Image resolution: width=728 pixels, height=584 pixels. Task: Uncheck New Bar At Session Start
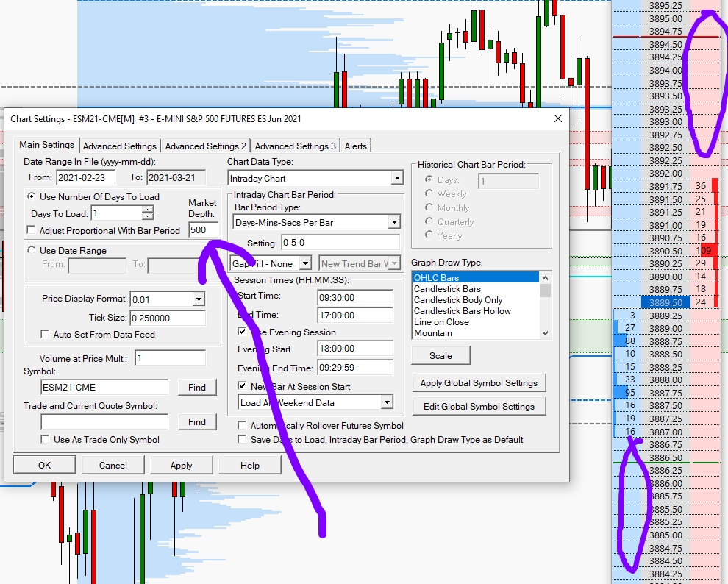click(242, 385)
